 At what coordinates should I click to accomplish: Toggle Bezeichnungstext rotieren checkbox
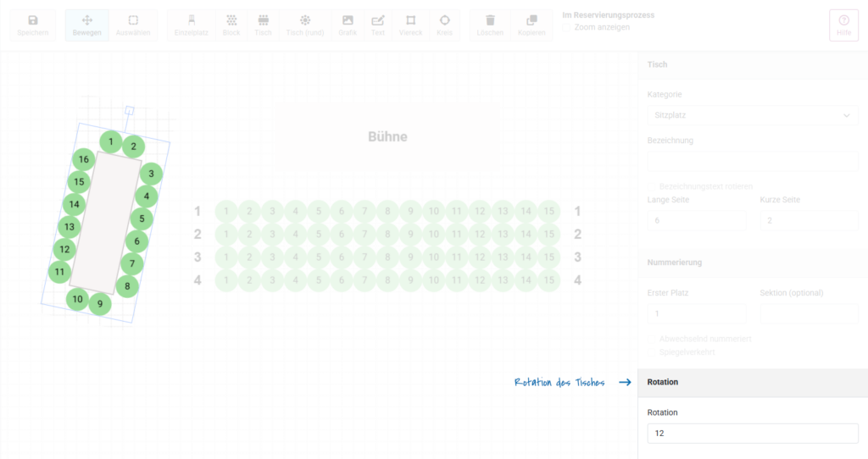pyautogui.click(x=653, y=186)
